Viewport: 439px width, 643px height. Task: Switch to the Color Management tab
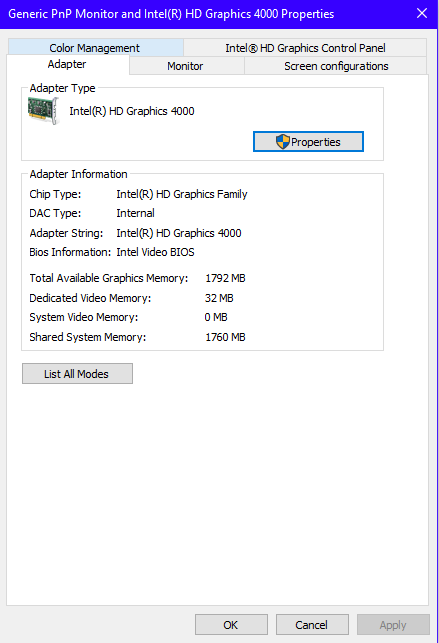[x=95, y=48]
